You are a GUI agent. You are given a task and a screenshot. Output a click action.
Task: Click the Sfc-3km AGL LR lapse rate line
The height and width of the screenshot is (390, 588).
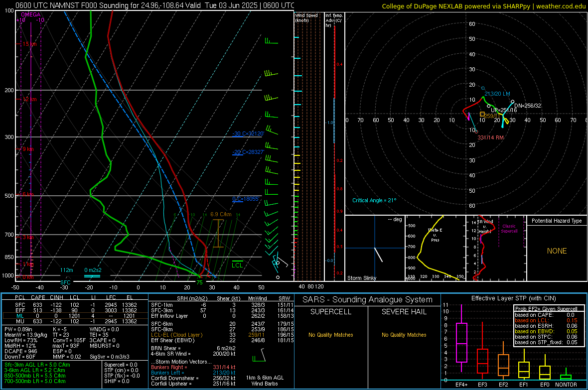point(37,365)
